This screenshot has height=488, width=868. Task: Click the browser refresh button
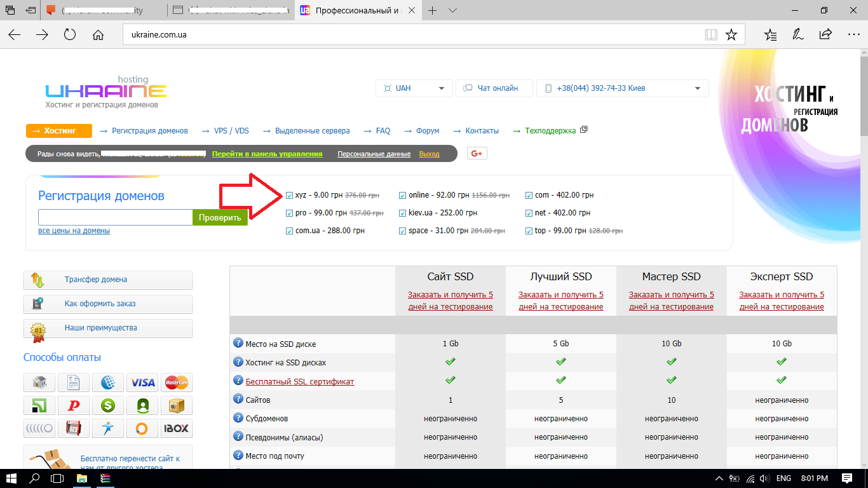[x=70, y=34]
